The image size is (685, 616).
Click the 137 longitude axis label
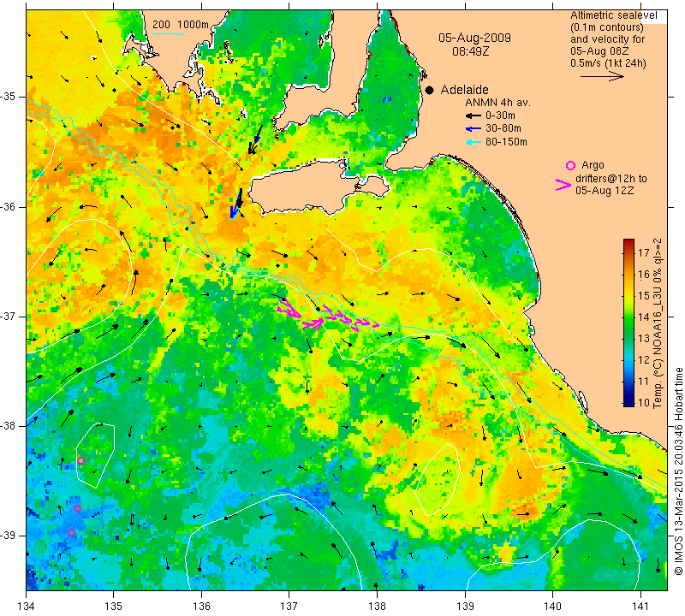tap(289, 606)
